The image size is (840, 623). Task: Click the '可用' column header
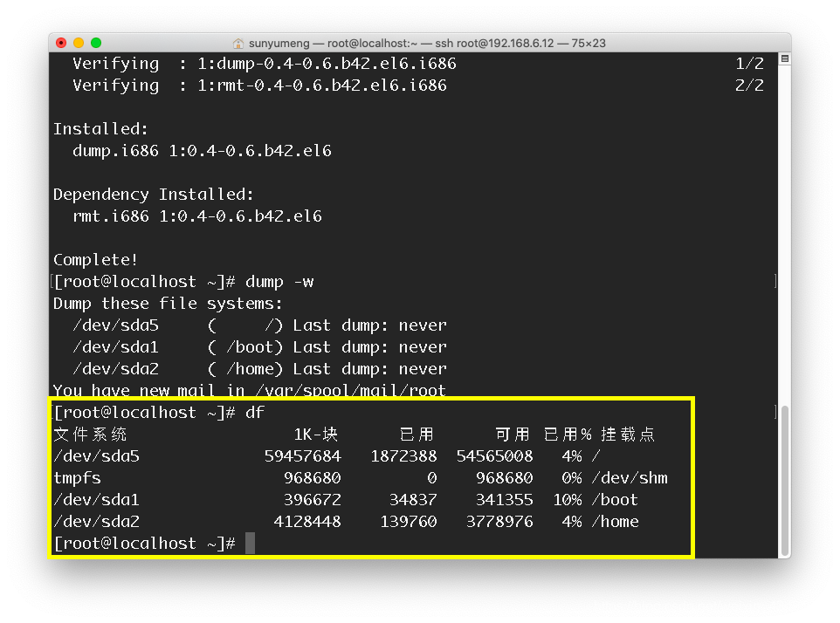pyautogui.click(x=513, y=434)
